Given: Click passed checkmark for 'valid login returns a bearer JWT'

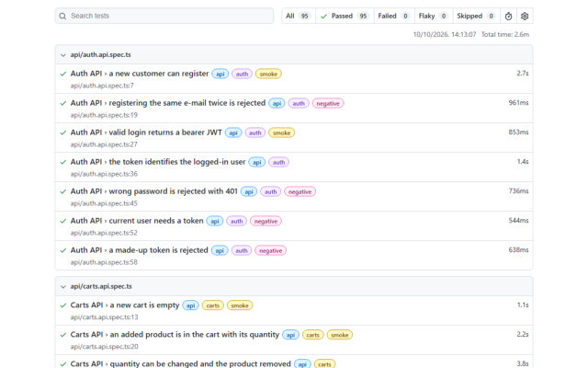Looking at the screenshot, I should click(63, 132).
